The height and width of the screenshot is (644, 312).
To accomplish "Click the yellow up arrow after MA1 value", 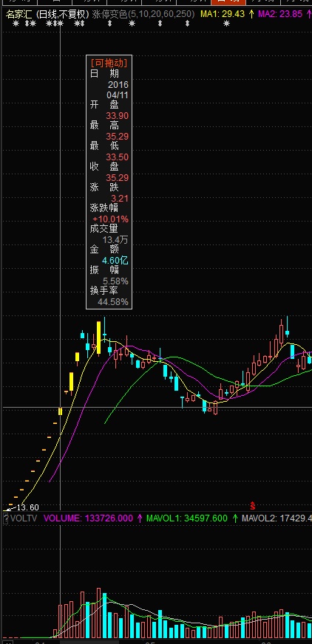I will pos(251,14).
